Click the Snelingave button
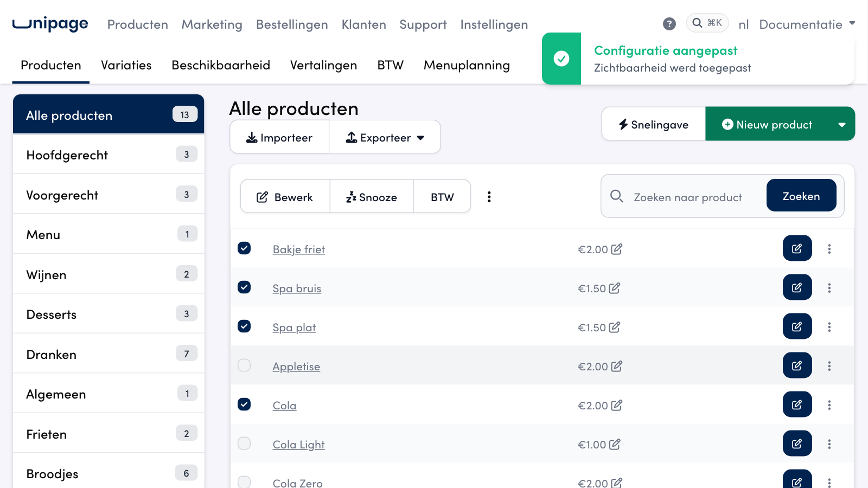This screenshot has width=868, height=488. pos(654,124)
